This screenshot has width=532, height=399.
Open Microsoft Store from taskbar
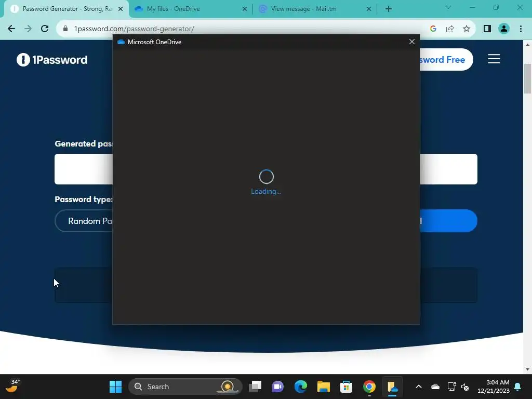(346, 387)
